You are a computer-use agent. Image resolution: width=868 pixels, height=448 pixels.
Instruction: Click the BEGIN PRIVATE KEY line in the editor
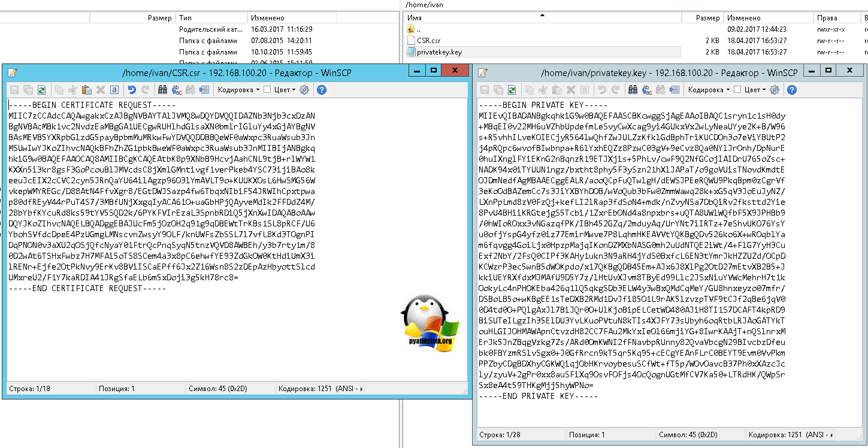coord(539,104)
